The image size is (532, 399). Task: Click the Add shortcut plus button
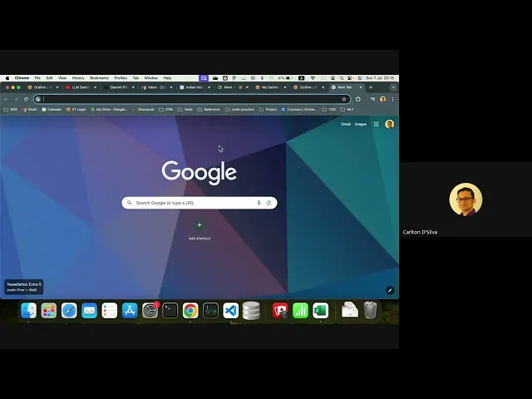199,225
